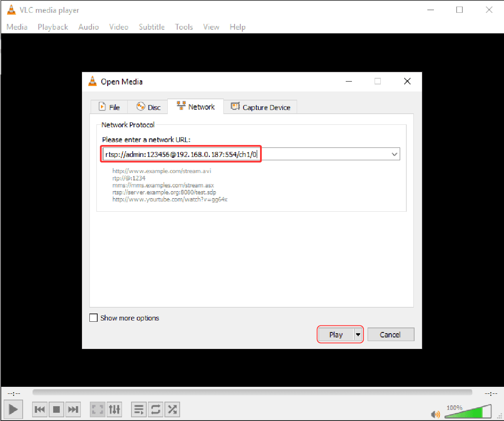Click the youtube.com example URL text
The width and height of the screenshot is (504, 421).
click(170, 199)
